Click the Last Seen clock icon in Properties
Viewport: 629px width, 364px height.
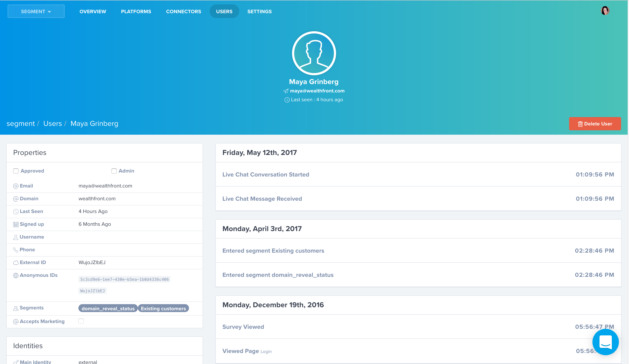[16, 211]
